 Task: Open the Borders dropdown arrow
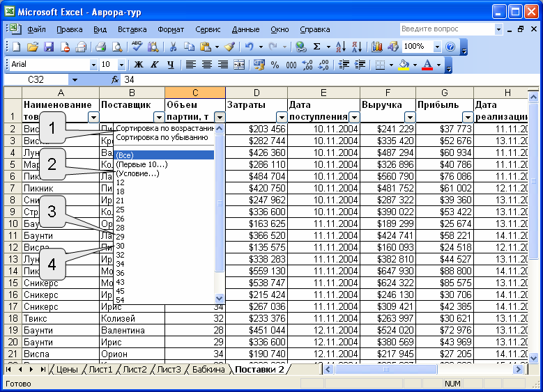[391, 65]
